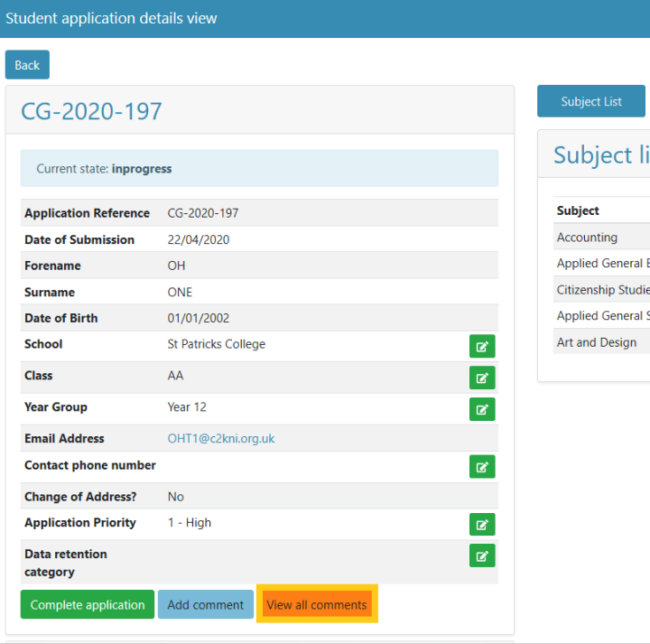Edit the Data retention category
The image size is (650, 644).
pos(482,555)
